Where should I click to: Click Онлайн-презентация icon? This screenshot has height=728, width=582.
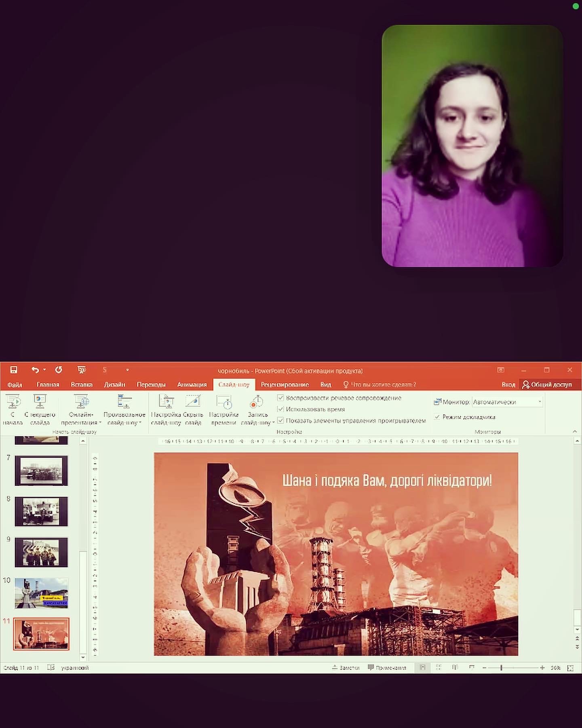(x=81, y=401)
